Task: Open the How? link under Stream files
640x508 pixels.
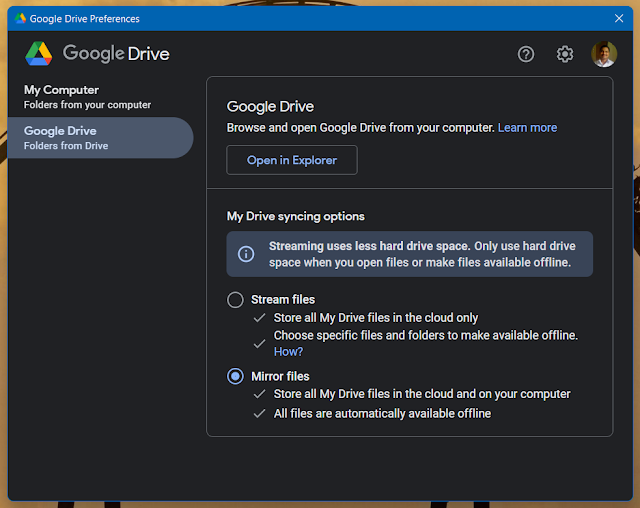Action: pyautogui.click(x=288, y=352)
